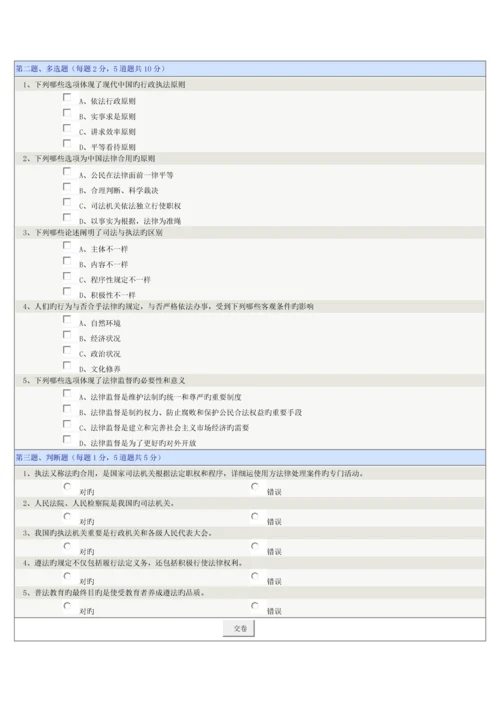500x707 pixels.
Task: Tick D 法律监督是为了更好的对外开放
Action: coord(67,439)
